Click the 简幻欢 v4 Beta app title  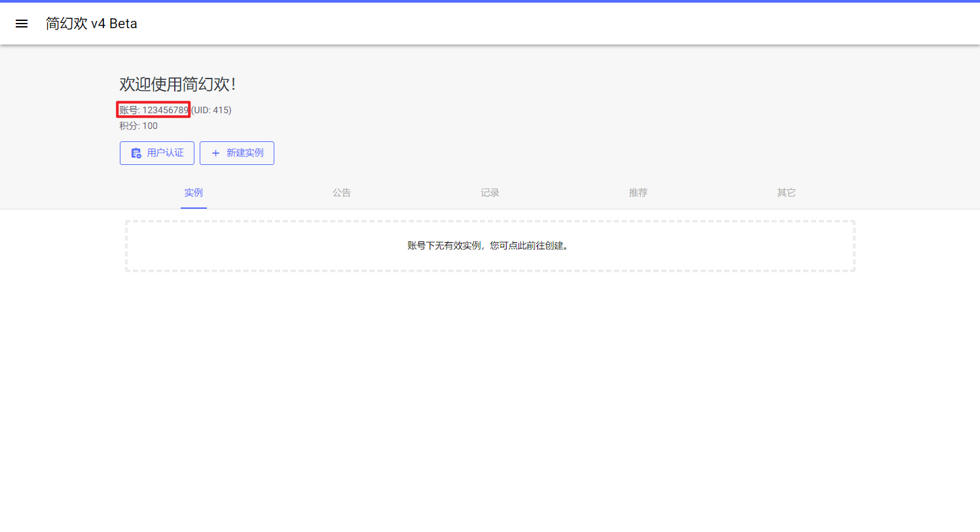tap(91, 24)
